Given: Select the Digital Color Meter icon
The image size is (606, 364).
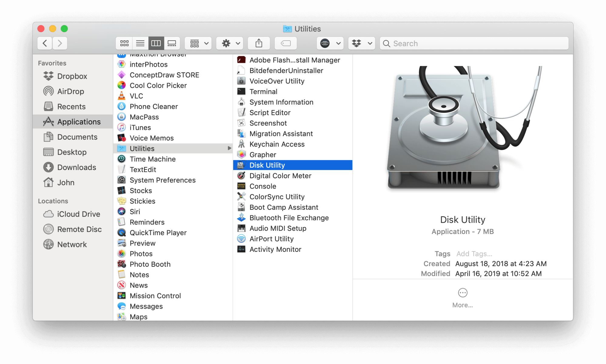Looking at the screenshot, I should [x=241, y=175].
